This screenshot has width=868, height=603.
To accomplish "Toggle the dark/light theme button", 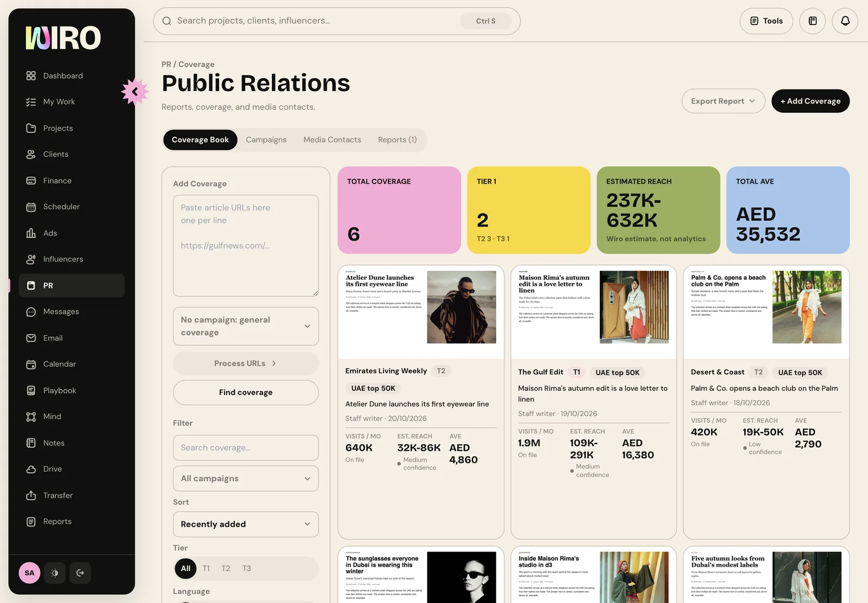I will coord(55,573).
